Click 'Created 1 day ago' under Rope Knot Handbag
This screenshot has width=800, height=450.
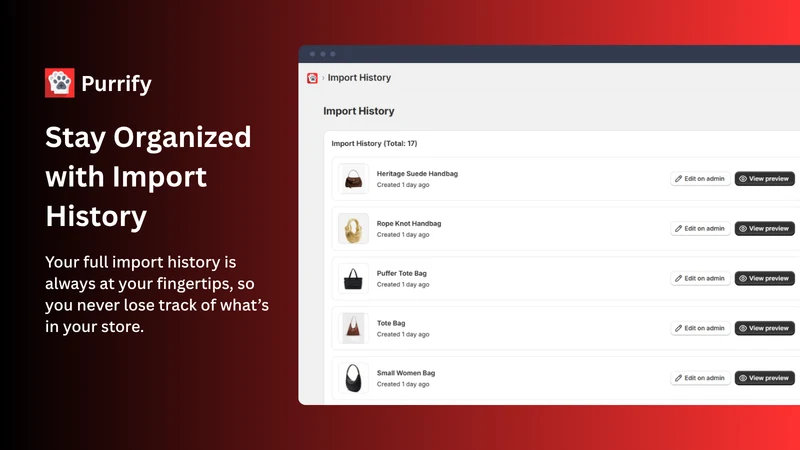(403, 235)
